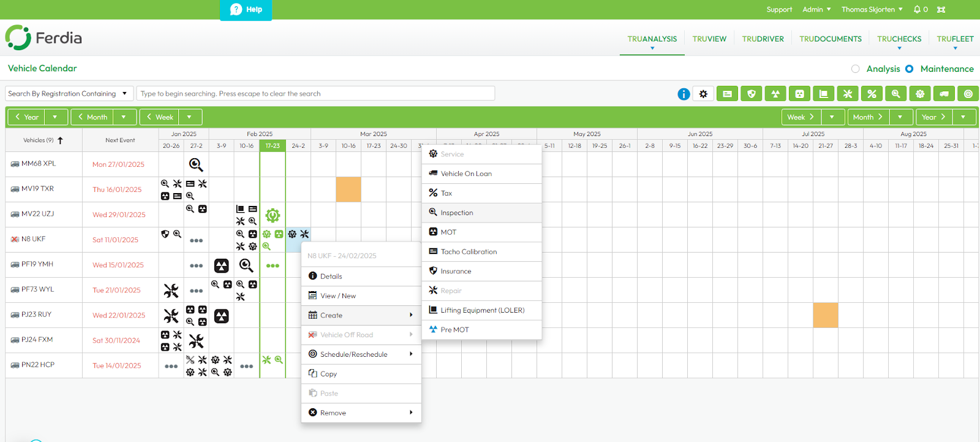Click the Insurance shield toolbar icon
Screen dimensions: 980x442
(752, 94)
